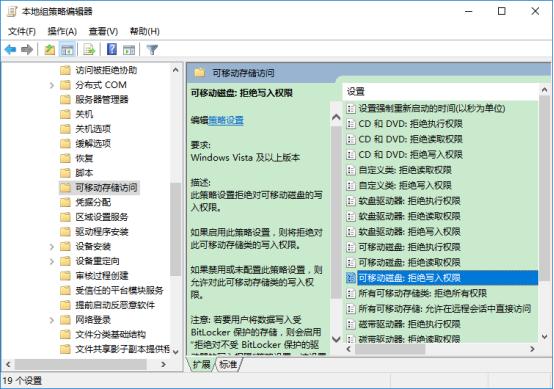Click the policy icon beside 可移动磁盘: 拒绝执行权限

pyautogui.click(x=350, y=247)
